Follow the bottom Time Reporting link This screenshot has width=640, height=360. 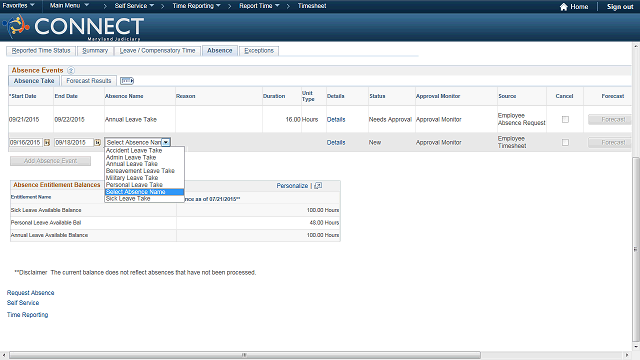(x=27, y=315)
